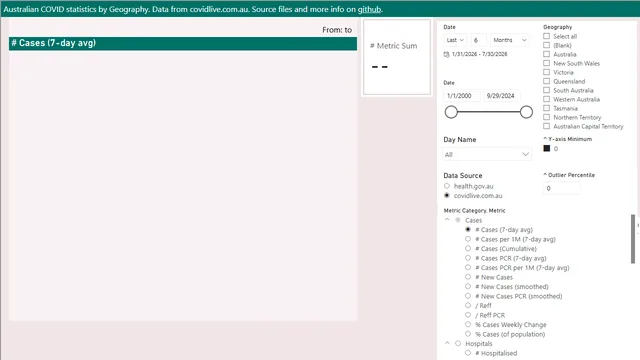
Task: Check the Tasmania geography box
Action: [547, 108]
